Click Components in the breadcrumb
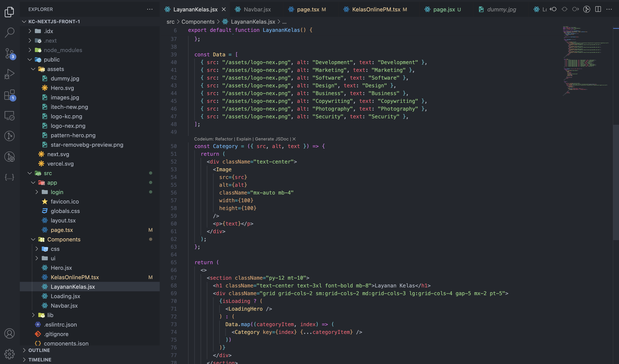Viewport: 619px width, 364px height. 198,22
